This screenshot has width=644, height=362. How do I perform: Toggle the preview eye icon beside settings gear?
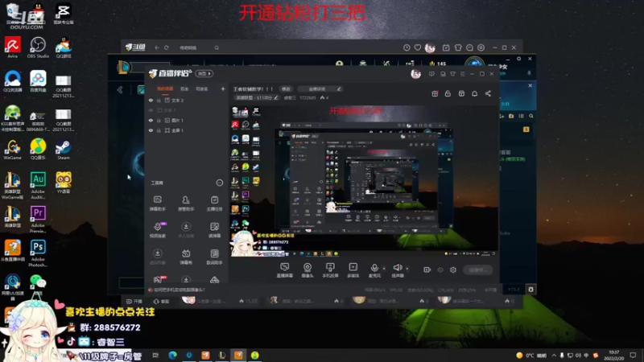(x=440, y=269)
